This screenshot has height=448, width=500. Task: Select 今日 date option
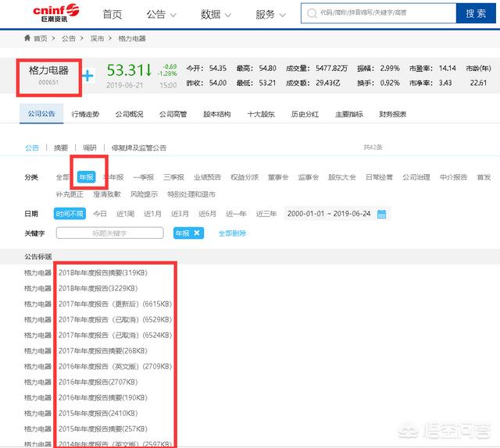[x=100, y=214]
